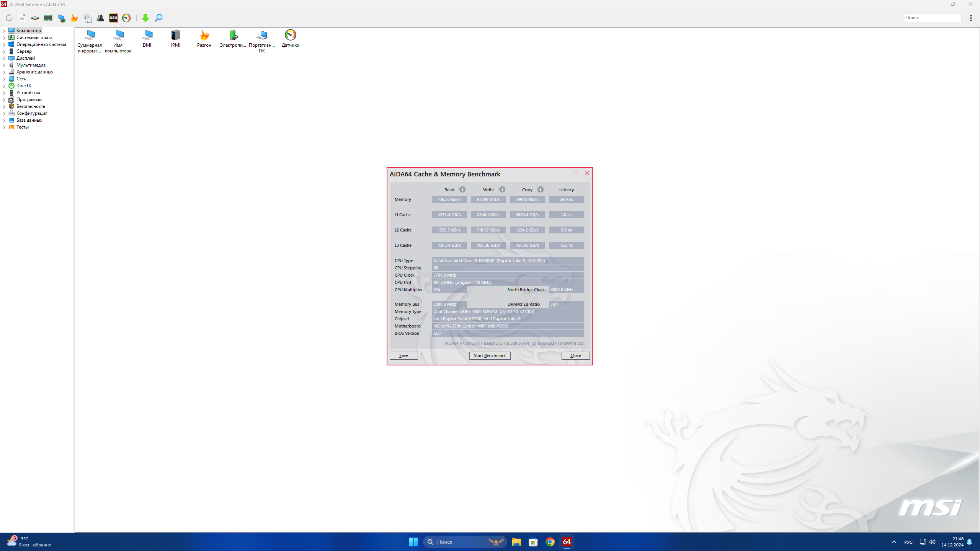Click the green download arrow icon

pyautogui.click(x=145, y=18)
